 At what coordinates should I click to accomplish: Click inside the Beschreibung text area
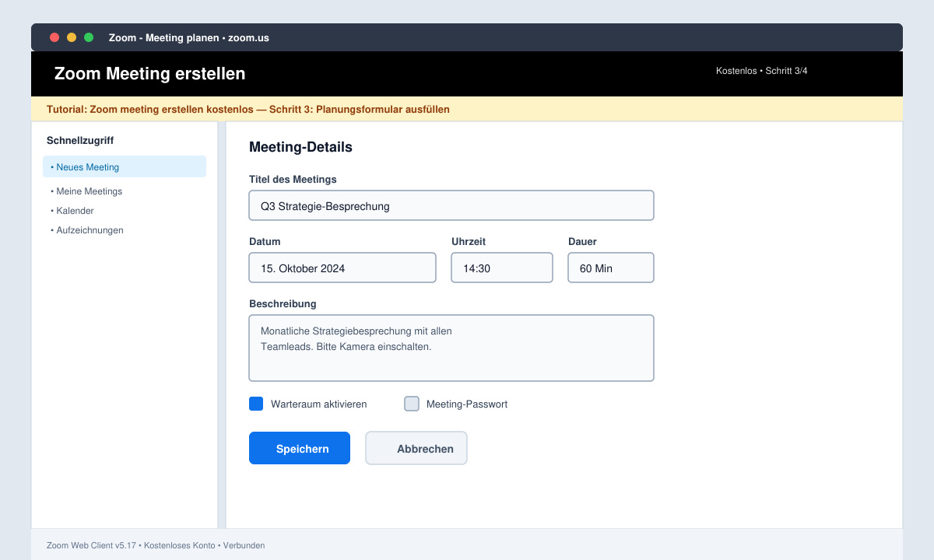451,348
